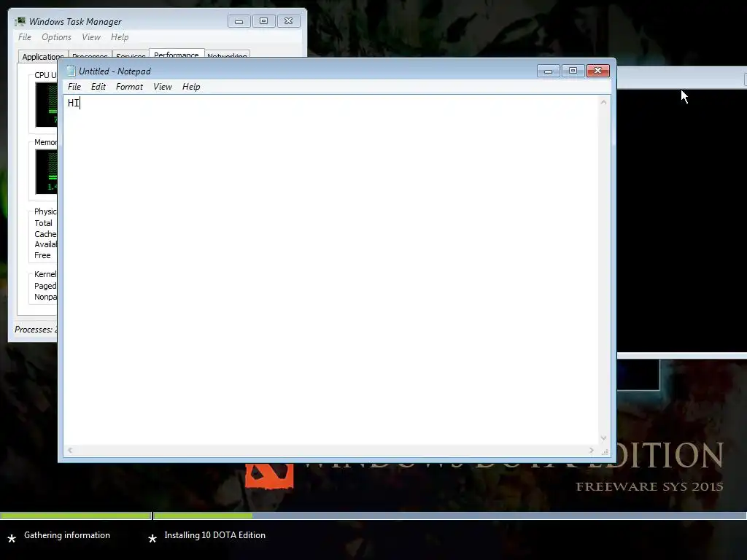Minimize the Windows Task Manager window
Image resolution: width=747 pixels, height=560 pixels.
pyautogui.click(x=239, y=21)
